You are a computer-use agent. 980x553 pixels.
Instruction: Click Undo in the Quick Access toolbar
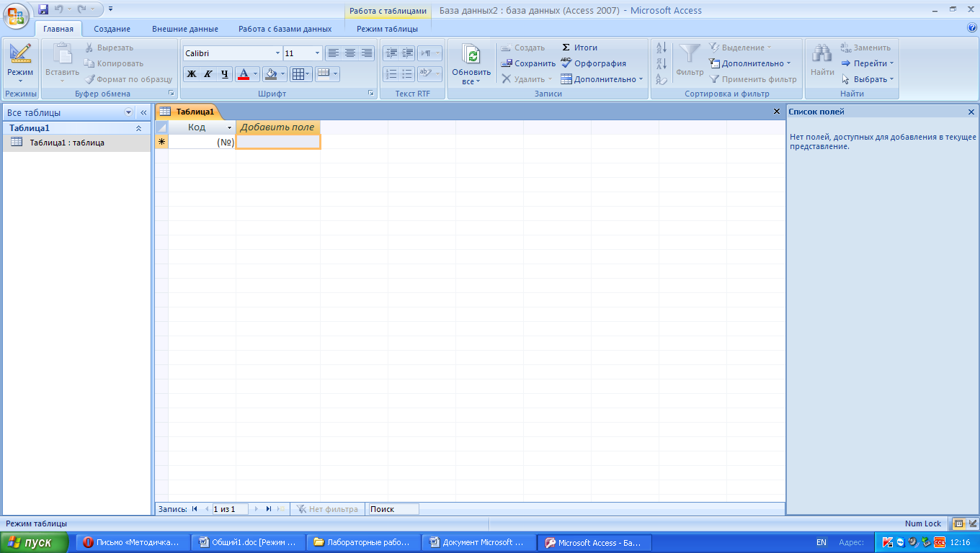tap(59, 9)
